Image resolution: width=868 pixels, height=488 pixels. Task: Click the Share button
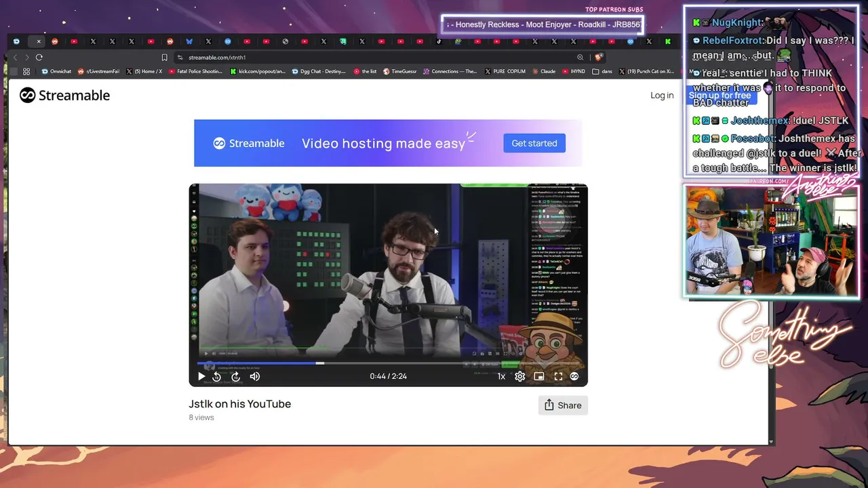click(563, 405)
